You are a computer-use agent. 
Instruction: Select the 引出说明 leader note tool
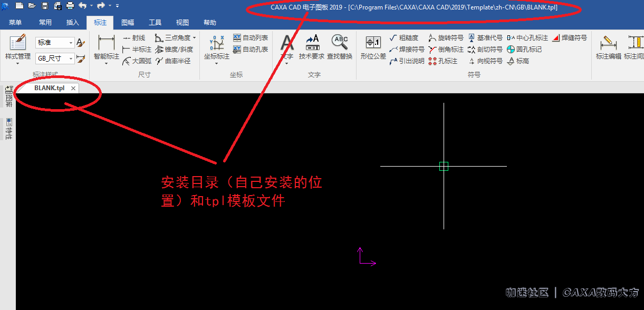[407, 61]
